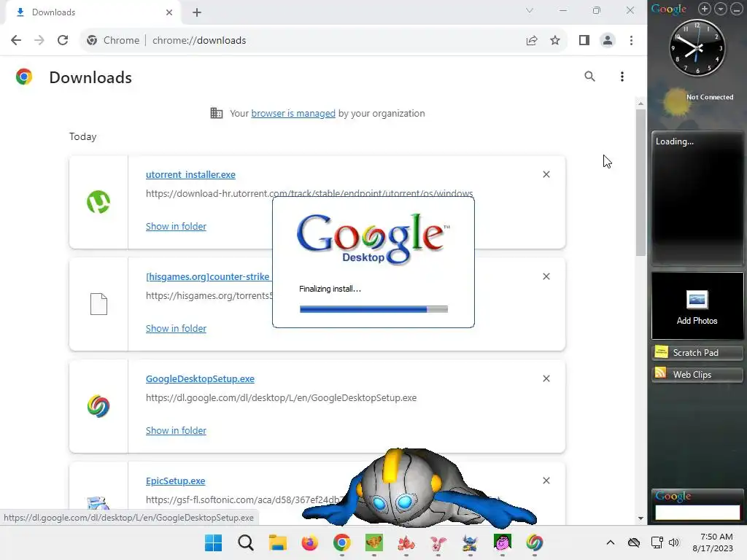Click the blank document file icon
The height and width of the screenshot is (560, 747).
tap(98, 304)
